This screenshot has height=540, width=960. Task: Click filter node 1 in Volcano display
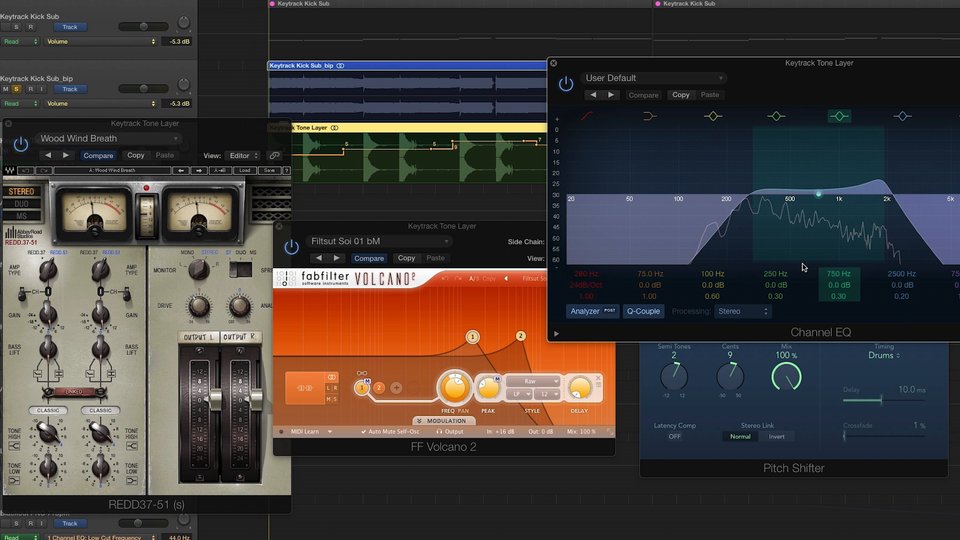pos(473,337)
